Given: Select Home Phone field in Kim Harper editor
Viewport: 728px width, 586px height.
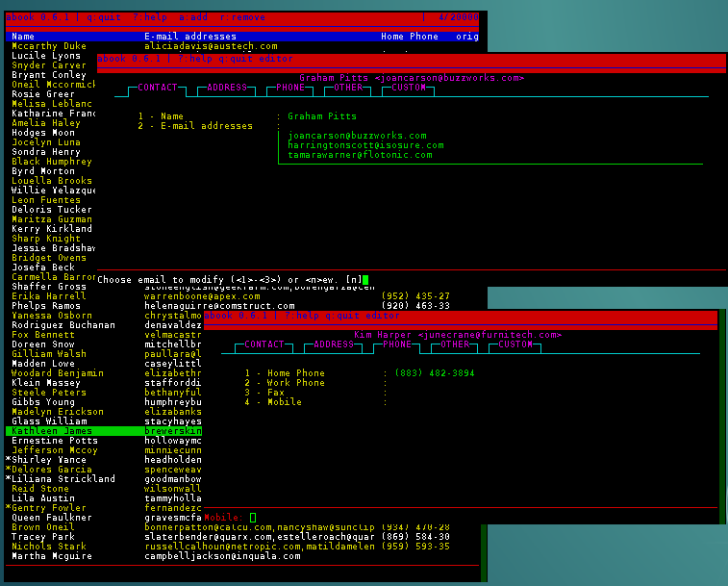Looking at the screenshot, I should click(285, 373).
